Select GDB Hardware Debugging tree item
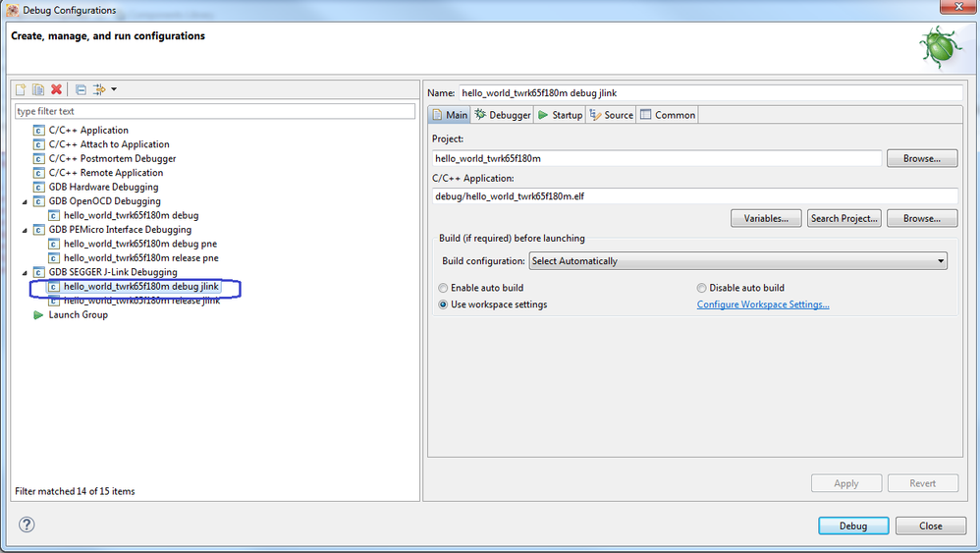 [x=104, y=188]
